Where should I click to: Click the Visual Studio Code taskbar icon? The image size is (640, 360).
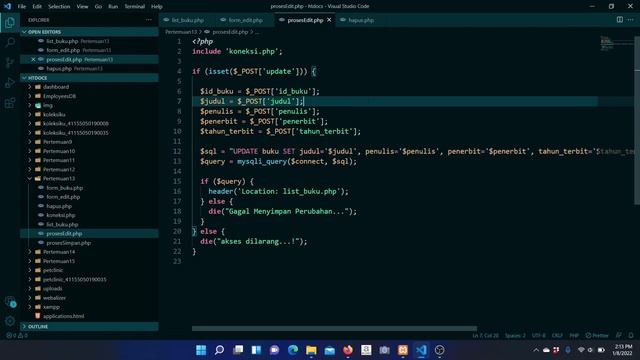pyautogui.click(x=421, y=350)
